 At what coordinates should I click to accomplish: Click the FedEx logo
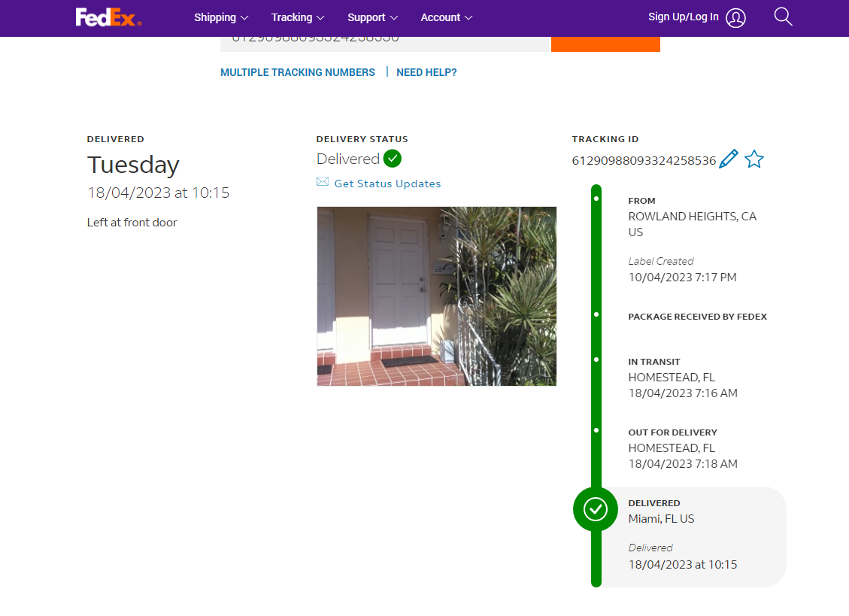pyautogui.click(x=108, y=17)
